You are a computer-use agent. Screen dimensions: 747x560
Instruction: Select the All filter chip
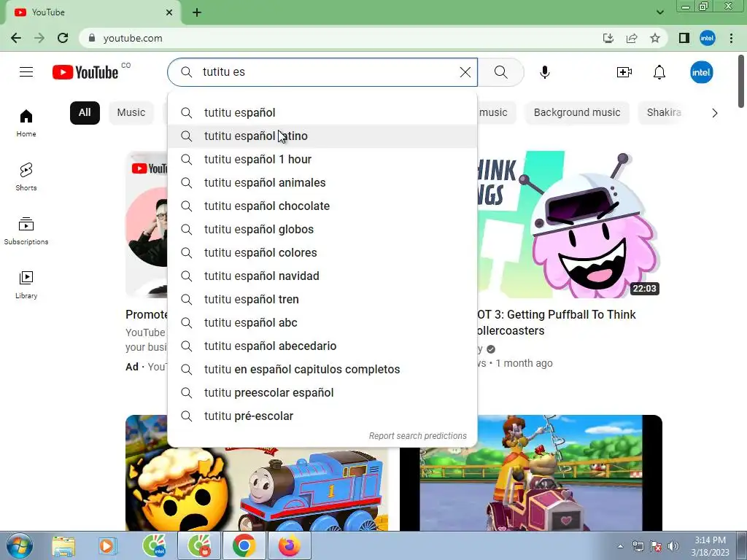coord(85,113)
